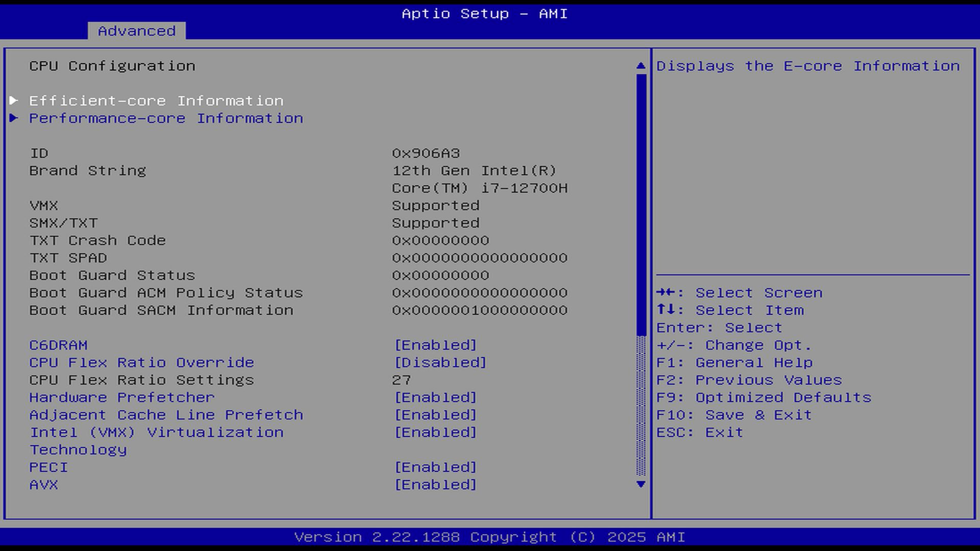The width and height of the screenshot is (980, 551).
Task: Toggle C6DRAM Enabled value
Action: coord(435,345)
